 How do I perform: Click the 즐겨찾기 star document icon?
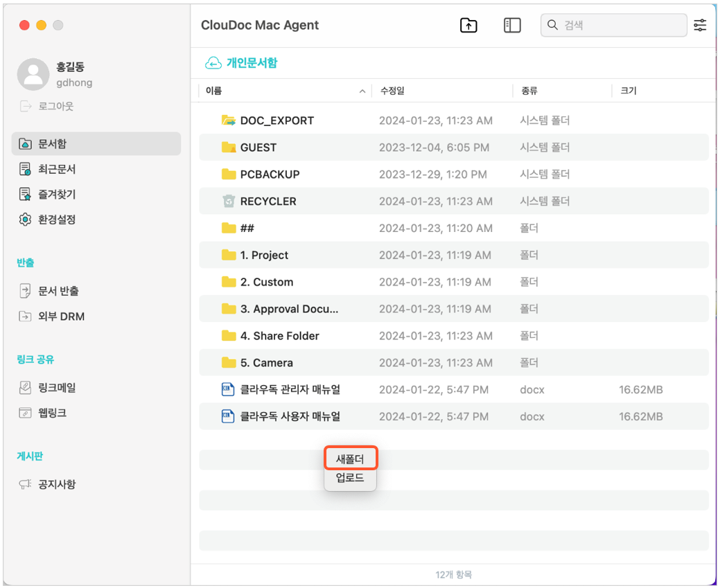(25, 194)
